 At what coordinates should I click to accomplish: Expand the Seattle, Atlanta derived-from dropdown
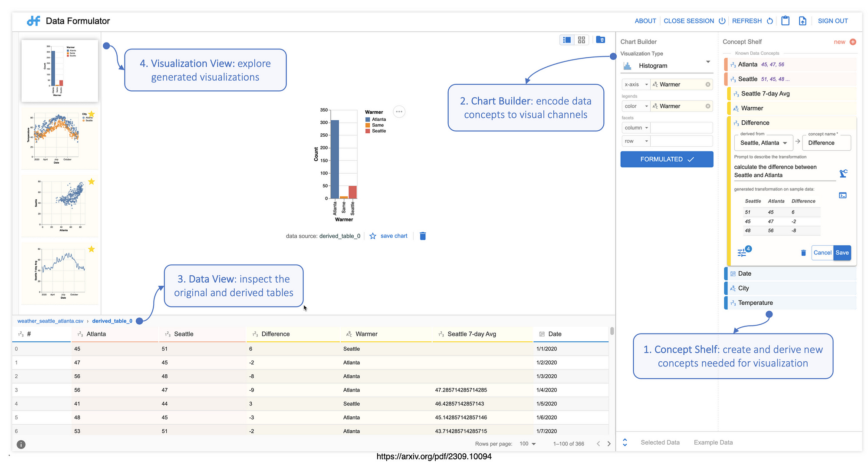click(763, 143)
